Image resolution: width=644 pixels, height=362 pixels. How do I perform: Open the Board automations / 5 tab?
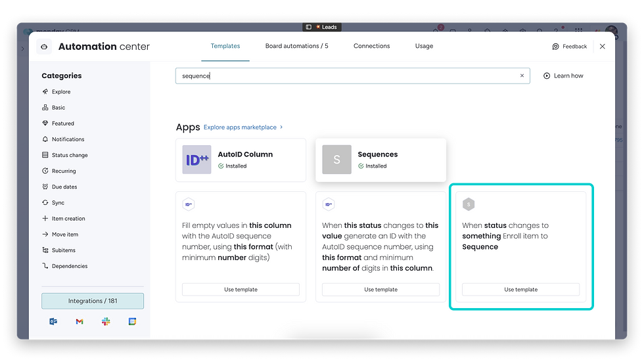pyautogui.click(x=296, y=46)
